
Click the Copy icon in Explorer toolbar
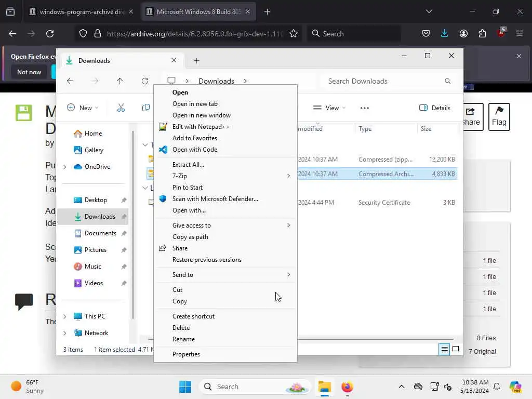point(146,108)
